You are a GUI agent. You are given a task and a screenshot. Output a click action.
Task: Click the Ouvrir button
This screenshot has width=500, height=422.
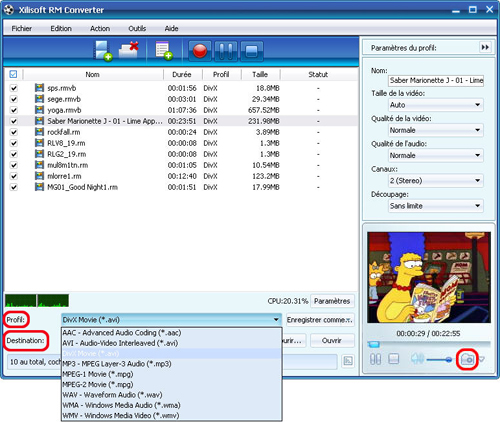332,341
